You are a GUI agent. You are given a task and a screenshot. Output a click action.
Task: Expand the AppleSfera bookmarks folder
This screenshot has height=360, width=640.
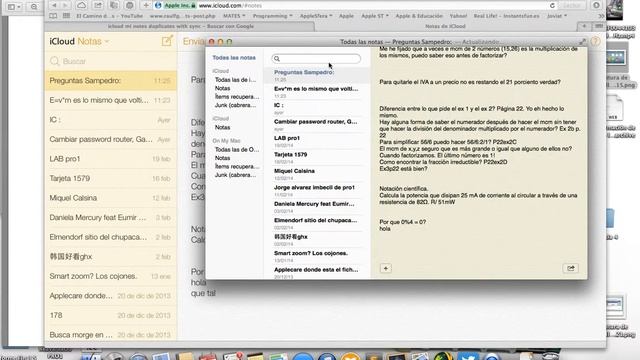tap(316, 16)
